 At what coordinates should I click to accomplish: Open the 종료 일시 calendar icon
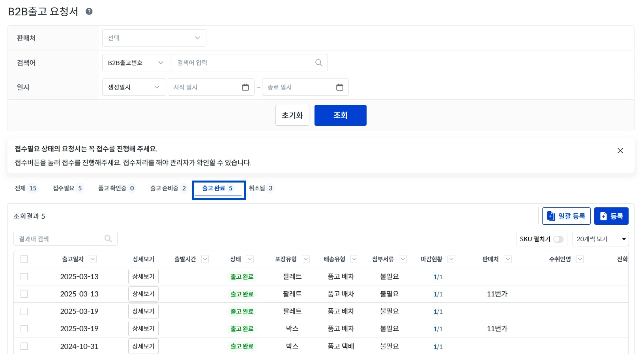[x=339, y=87]
